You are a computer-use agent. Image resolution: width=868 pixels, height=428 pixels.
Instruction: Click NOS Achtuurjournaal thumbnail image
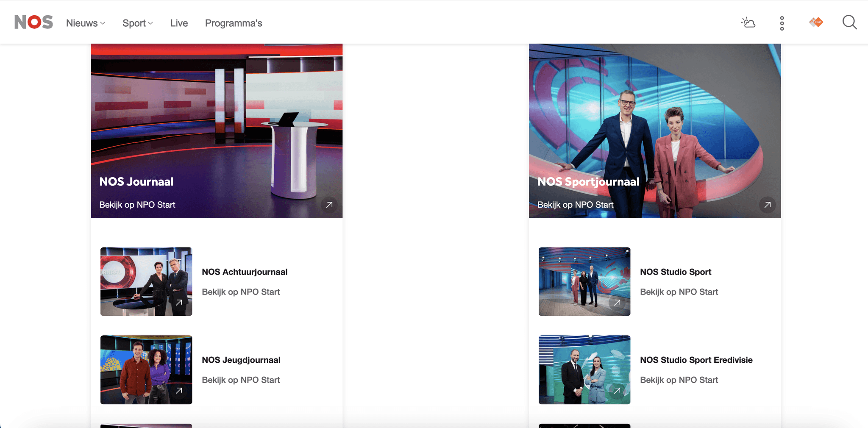point(146,282)
